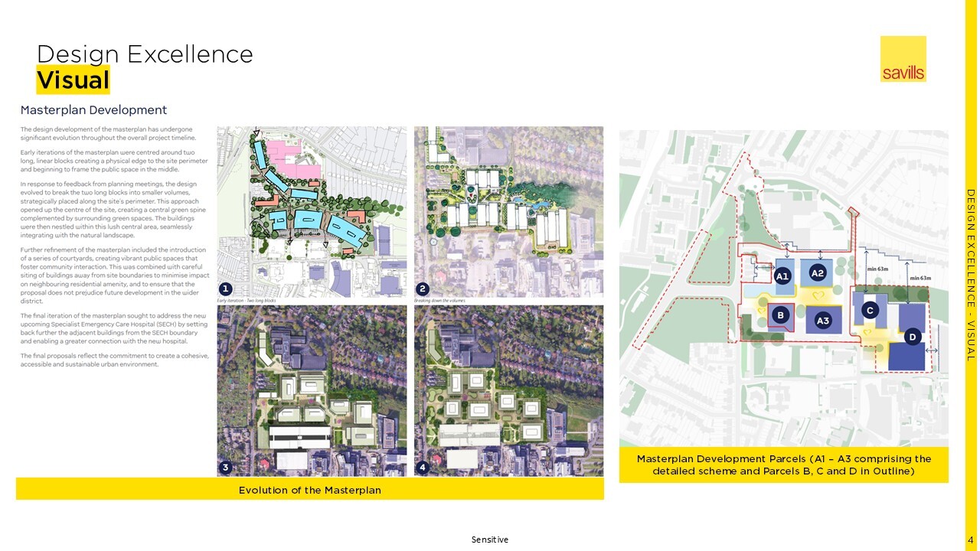
Task: Select the Masterplan Development heading
Action: pos(93,110)
